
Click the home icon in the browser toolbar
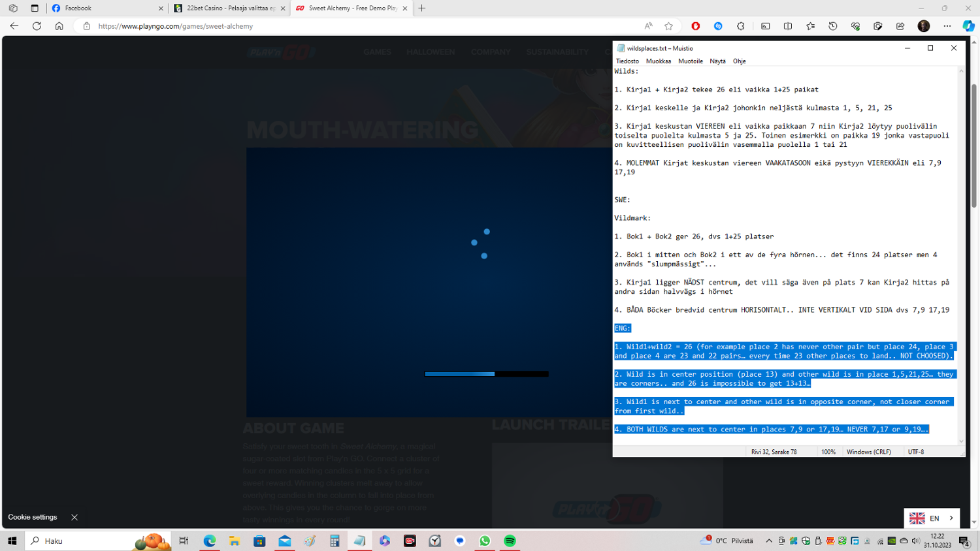59,26
